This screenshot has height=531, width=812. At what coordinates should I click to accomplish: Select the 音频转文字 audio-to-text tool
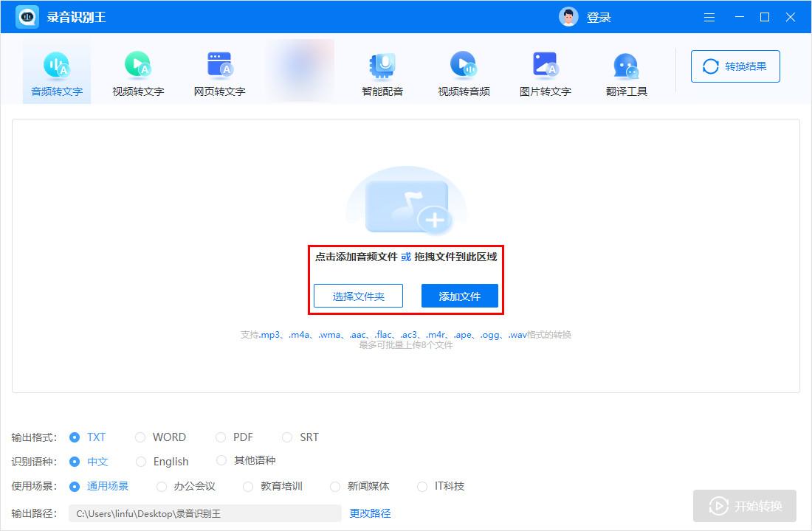[56, 70]
